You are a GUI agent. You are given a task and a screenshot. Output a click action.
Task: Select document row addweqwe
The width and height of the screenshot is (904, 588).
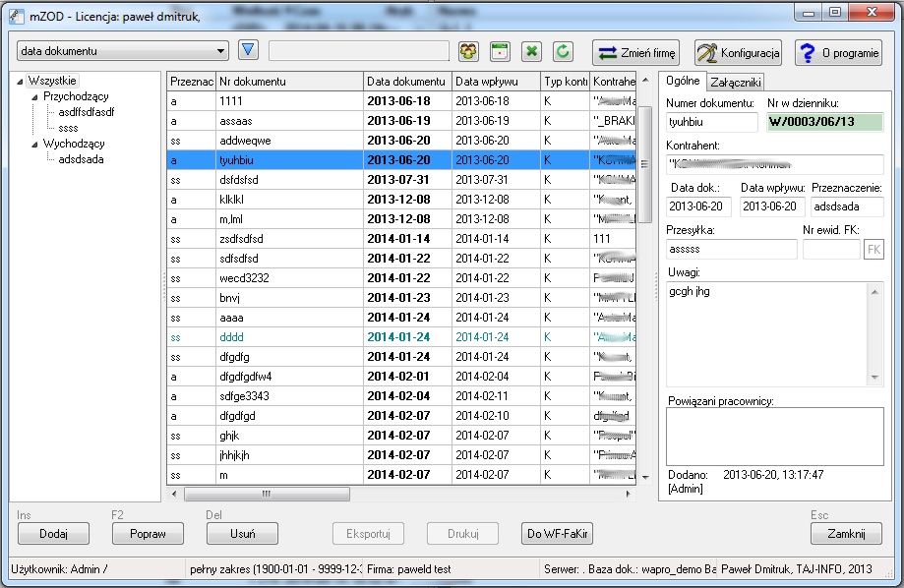(401, 140)
